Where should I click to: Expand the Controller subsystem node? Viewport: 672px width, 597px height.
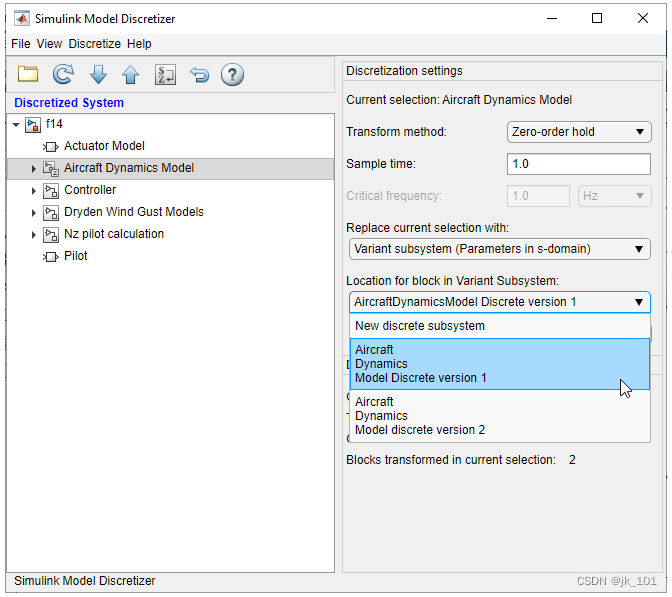point(33,190)
